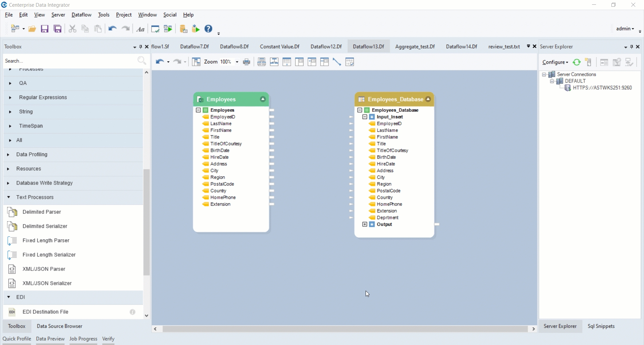This screenshot has height=345, width=644.
Task: Select the link line tool icon
Action: pos(337,62)
